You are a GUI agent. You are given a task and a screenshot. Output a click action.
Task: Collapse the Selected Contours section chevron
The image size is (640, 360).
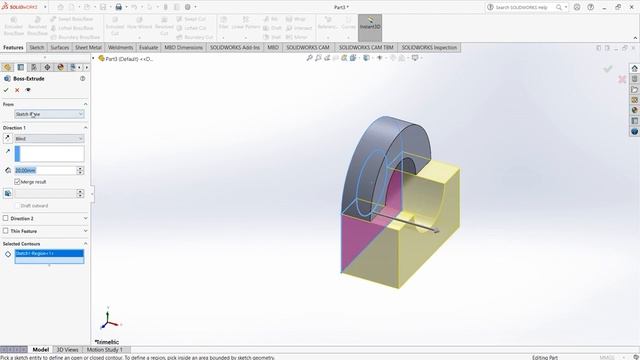pyautogui.click(x=85, y=244)
